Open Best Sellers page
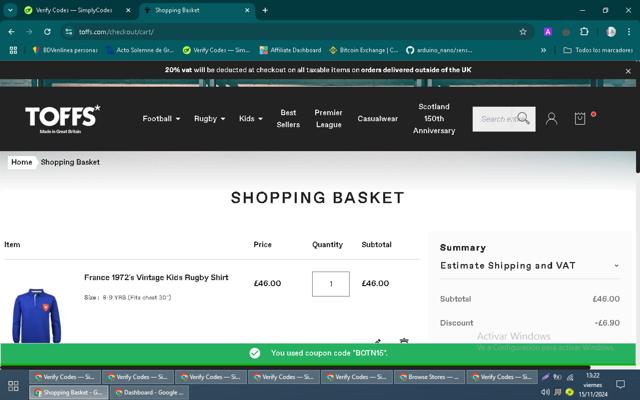Image resolution: width=640 pixels, height=400 pixels. click(288, 119)
